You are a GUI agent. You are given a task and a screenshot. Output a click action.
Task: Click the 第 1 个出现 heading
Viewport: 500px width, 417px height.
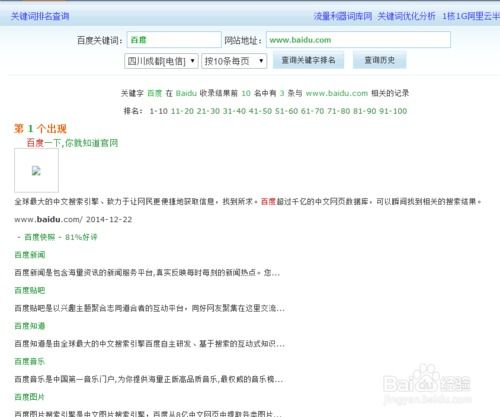point(40,129)
